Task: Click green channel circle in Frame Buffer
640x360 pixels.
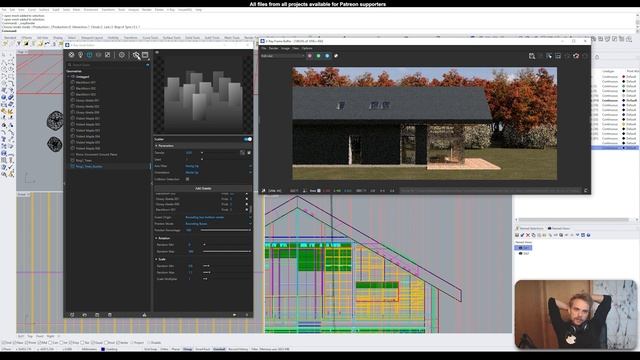Action: (318, 56)
